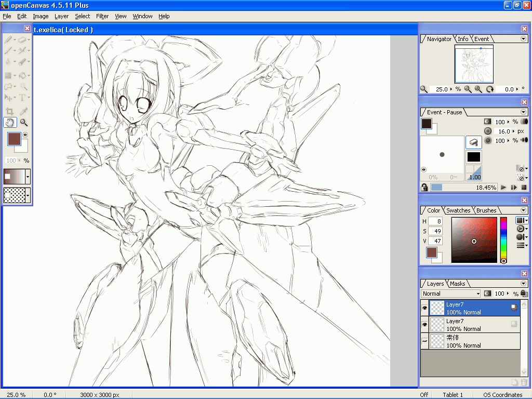The width and height of the screenshot is (532, 399).
Task: Switch to the Masks tab
Action: [x=457, y=284]
